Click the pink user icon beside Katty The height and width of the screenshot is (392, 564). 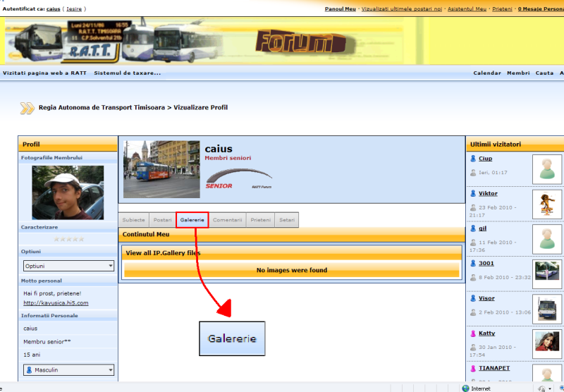(473, 333)
